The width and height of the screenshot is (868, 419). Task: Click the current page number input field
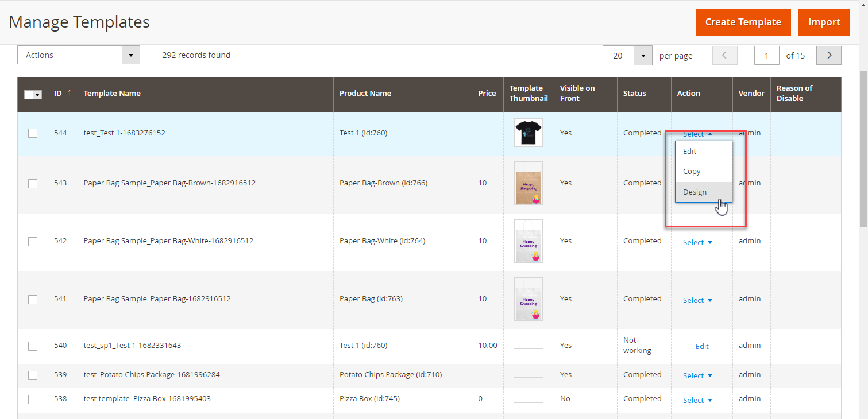click(x=766, y=56)
